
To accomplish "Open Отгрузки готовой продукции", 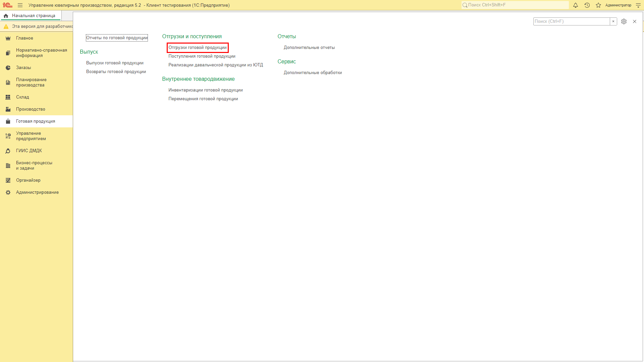I will tap(198, 48).
